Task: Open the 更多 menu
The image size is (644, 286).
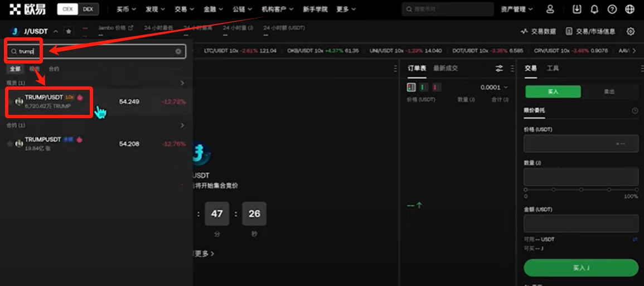Action: tap(346, 9)
